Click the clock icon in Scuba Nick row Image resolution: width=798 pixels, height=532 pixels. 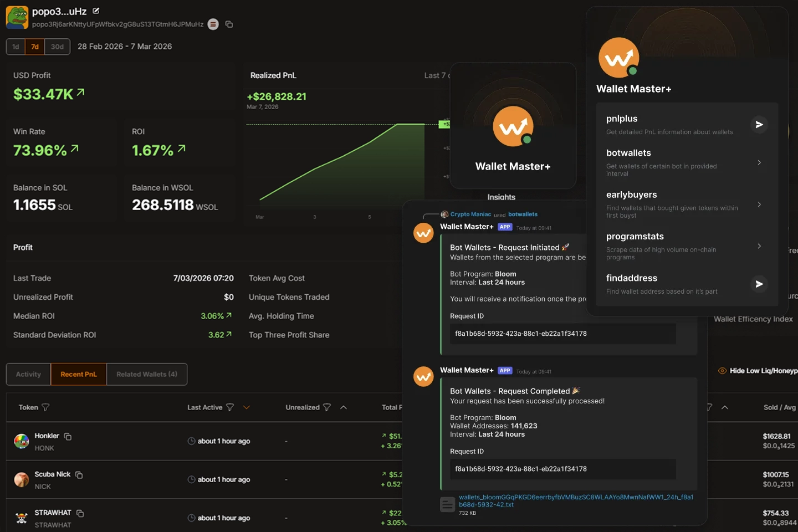click(x=192, y=479)
